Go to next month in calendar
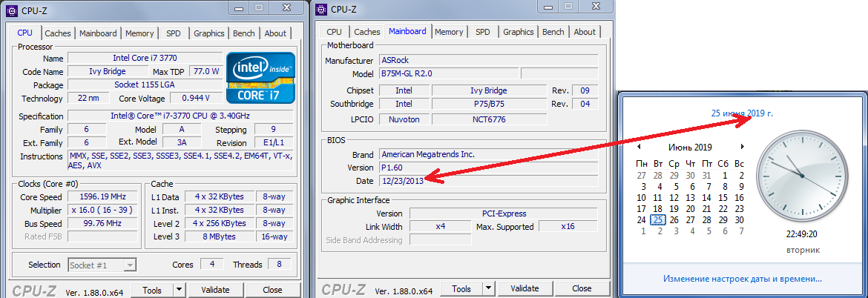Image resolution: width=868 pixels, height=298 pixels. pyautogui.click(x=743, y=147)
